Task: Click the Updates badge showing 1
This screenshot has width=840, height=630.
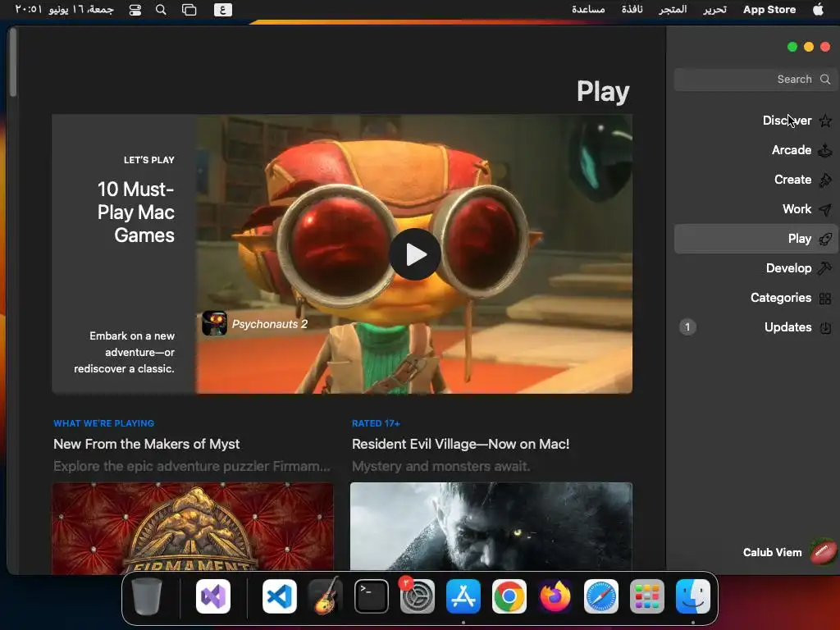Action: (x=687, y=326)
